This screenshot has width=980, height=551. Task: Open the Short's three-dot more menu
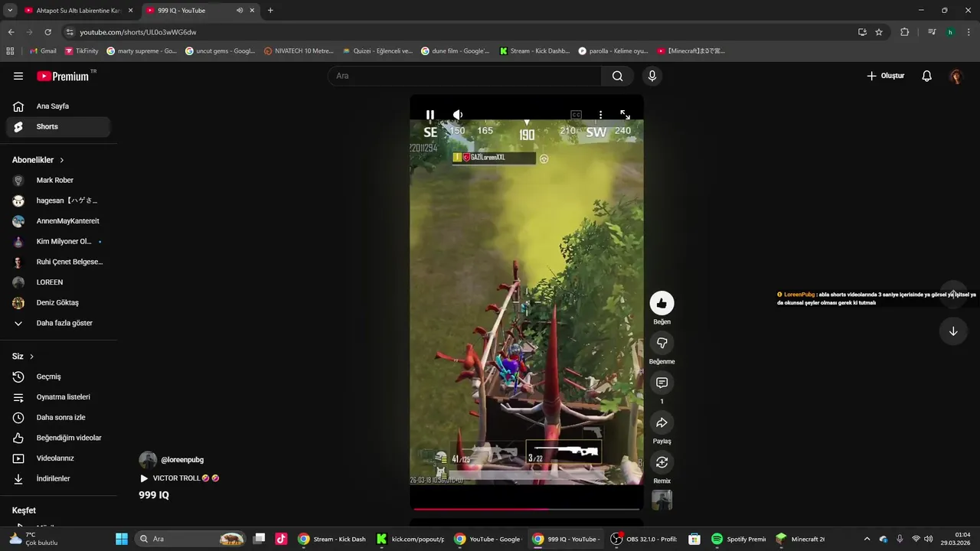600,115
